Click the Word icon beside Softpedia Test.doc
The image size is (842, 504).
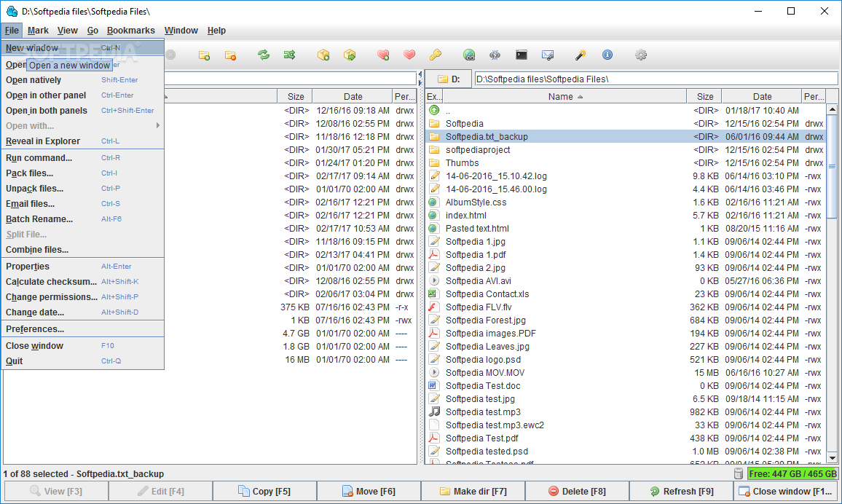point(434,385)
